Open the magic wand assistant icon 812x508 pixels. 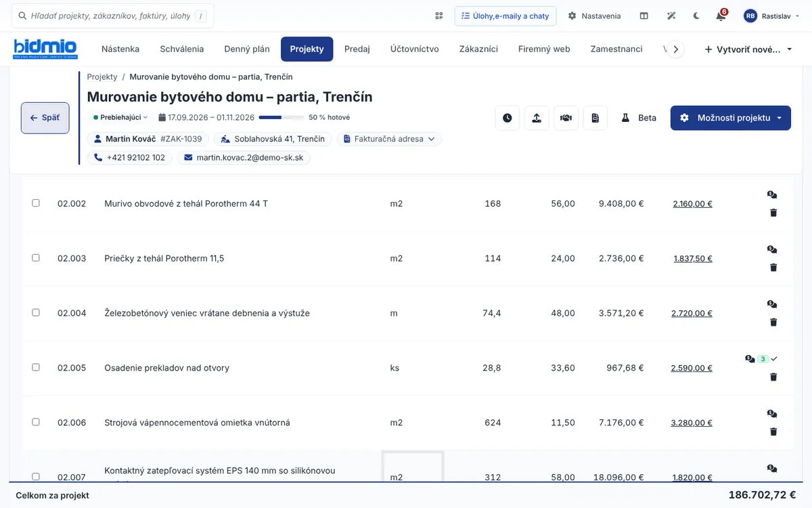click(x=671, y=16)
